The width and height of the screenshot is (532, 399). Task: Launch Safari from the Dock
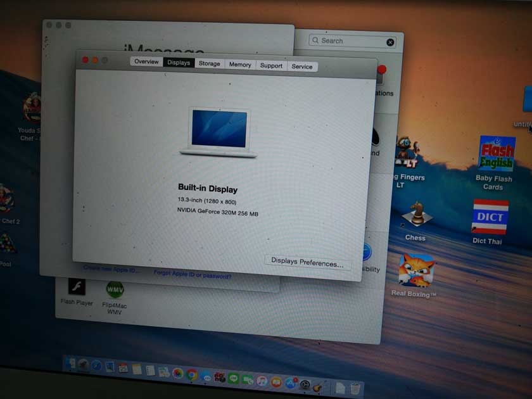[x=96, y=366]
